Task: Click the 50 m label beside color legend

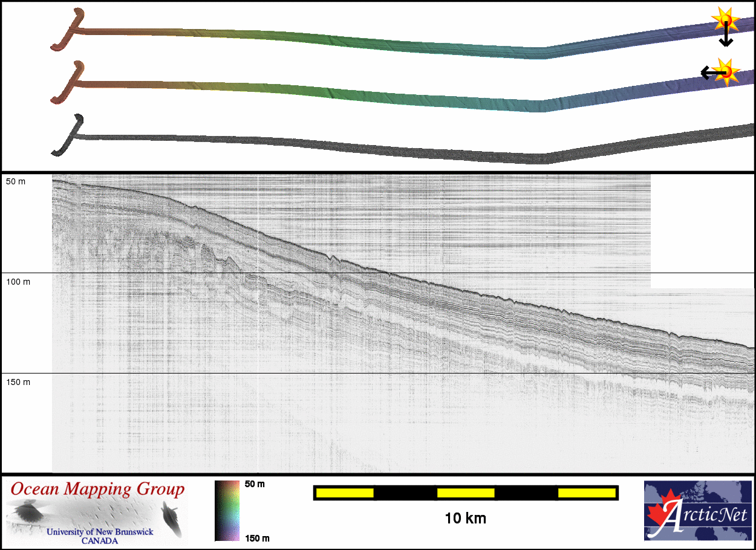Action: click(x=255, y=484)
